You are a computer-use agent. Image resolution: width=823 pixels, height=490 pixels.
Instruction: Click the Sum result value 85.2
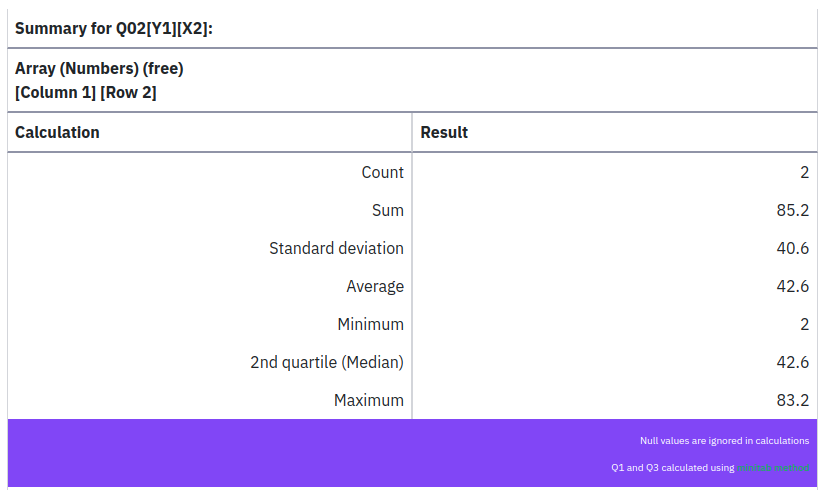(x=792, y=210)
